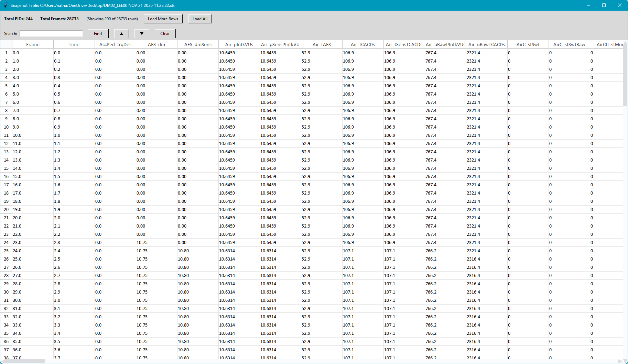628x364 pixels.
Task: Select the Air_tCACDs column header
Action: coord(363,44)
